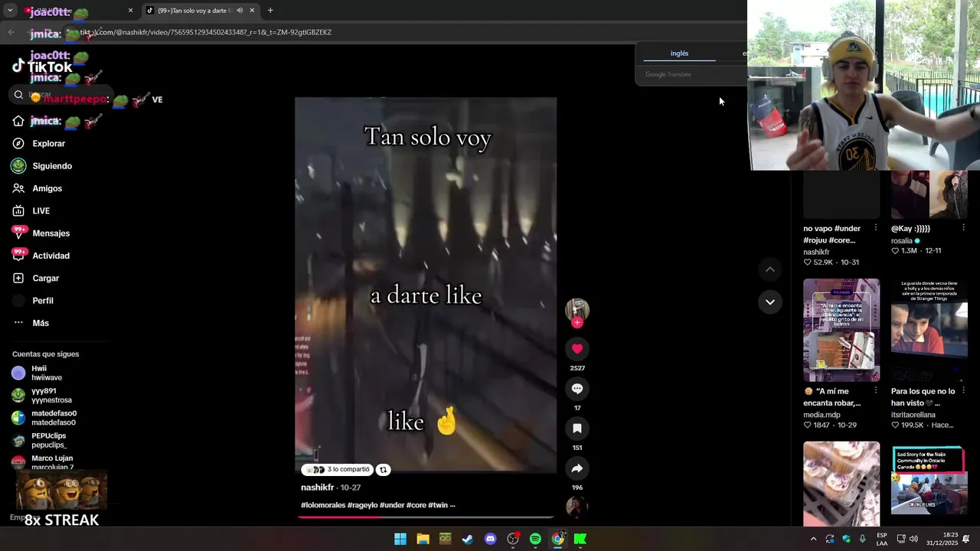Save video with the bookmark icon
This screenshot has width=980, height=551.
point(577,429)
